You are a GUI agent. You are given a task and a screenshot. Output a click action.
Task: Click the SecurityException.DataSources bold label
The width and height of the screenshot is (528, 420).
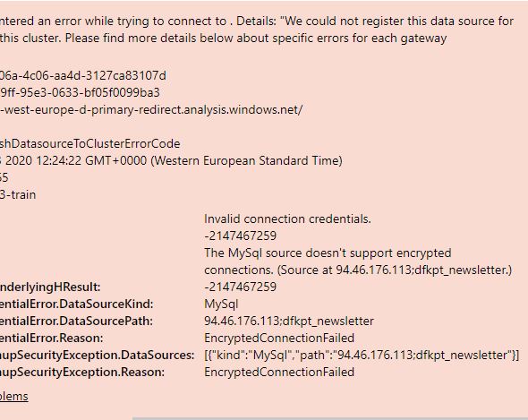(97, 355)
